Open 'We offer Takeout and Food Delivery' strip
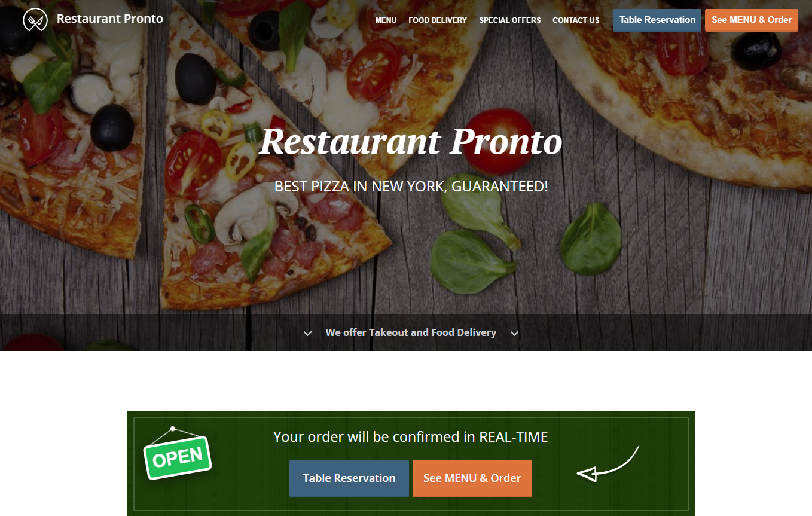 [x=411, y=332]
